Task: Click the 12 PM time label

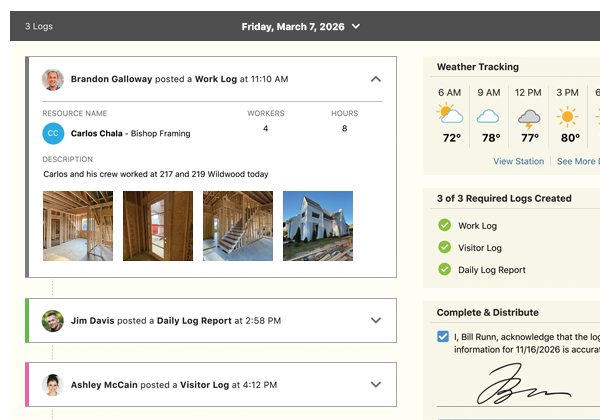Action: click(x=528, y=93)
